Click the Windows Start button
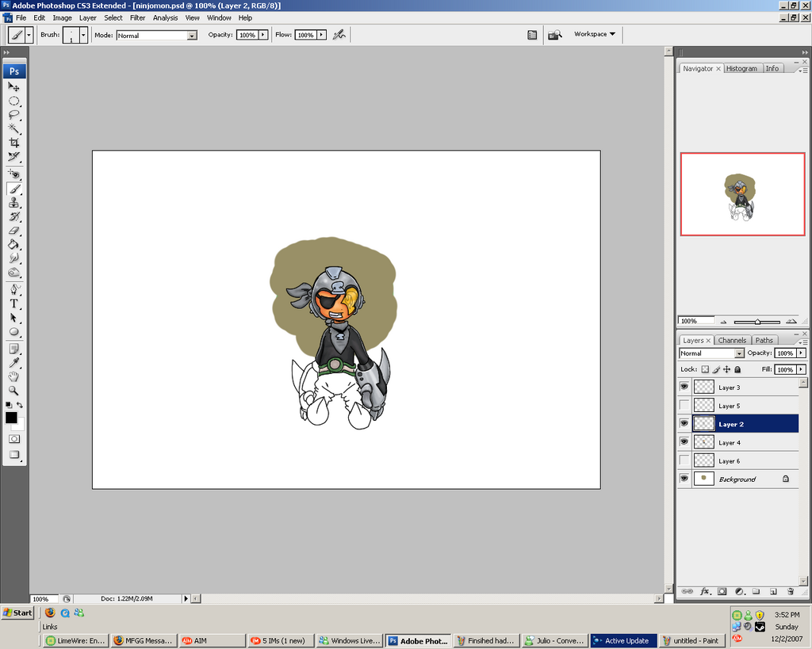Viewport: 812px width, 649px height. [x=17, y=613]
